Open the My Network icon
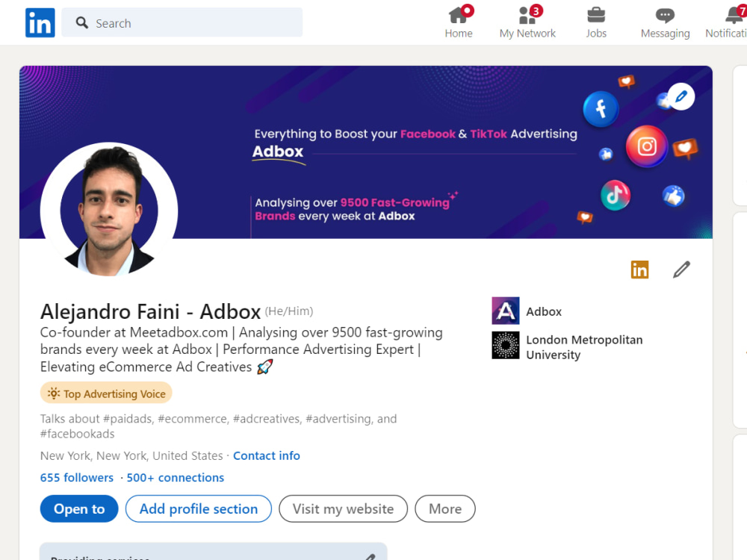The height and width of the screenshot is (560, 747). pyautogui.click(x=527, y=16)
